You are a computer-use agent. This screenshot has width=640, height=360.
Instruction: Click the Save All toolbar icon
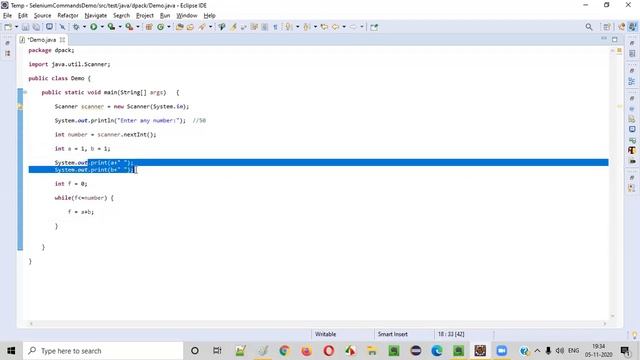pos(36,27)
